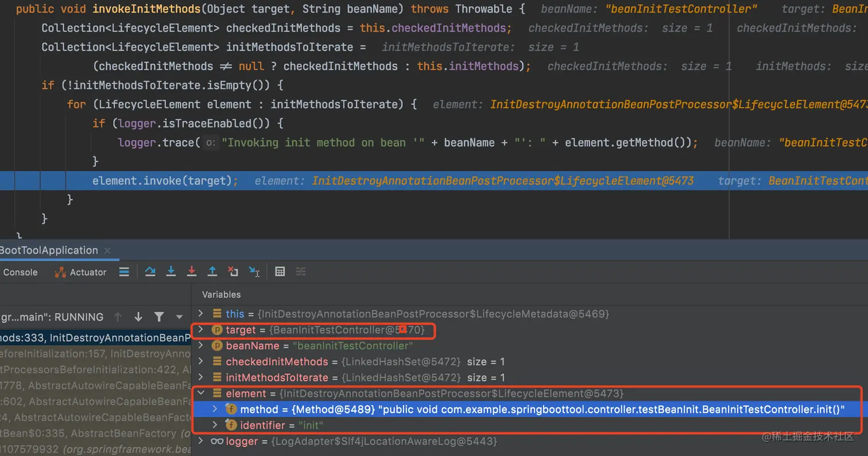Select the postProcessBeforeInitialization:157 stack frame
Viewport: 868px width, 456px height.
(95, 354)
